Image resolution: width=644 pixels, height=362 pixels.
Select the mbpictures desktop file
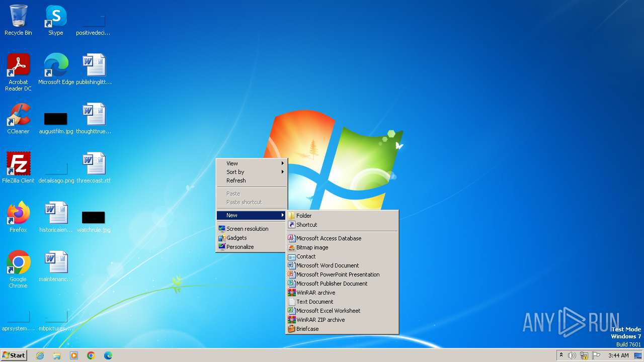point(56,320)
